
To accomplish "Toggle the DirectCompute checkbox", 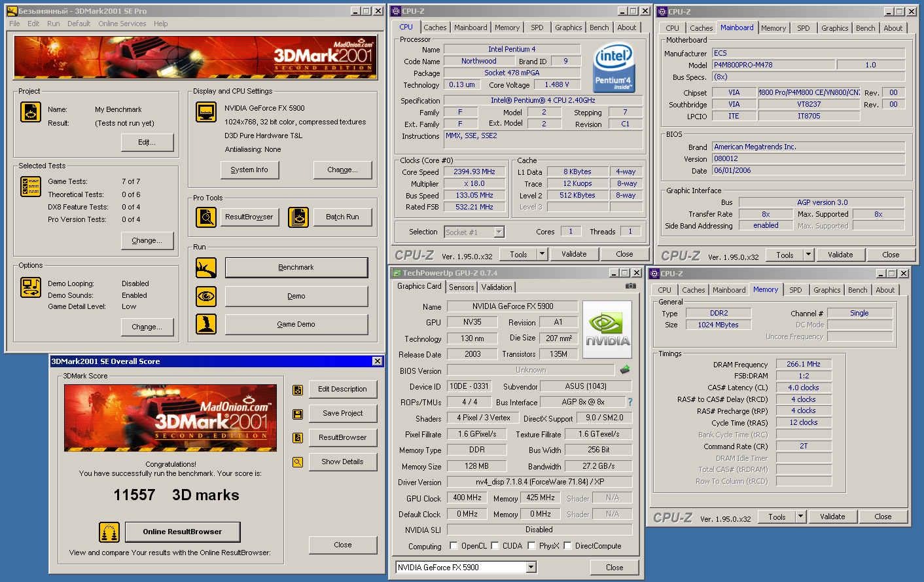I will [x=567, y=545].
